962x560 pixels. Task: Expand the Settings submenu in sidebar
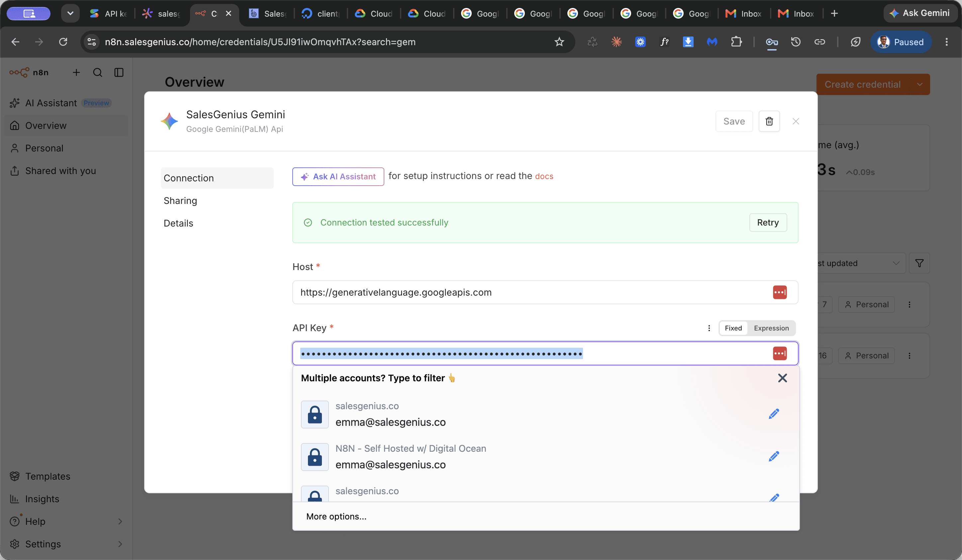(120, 544)
